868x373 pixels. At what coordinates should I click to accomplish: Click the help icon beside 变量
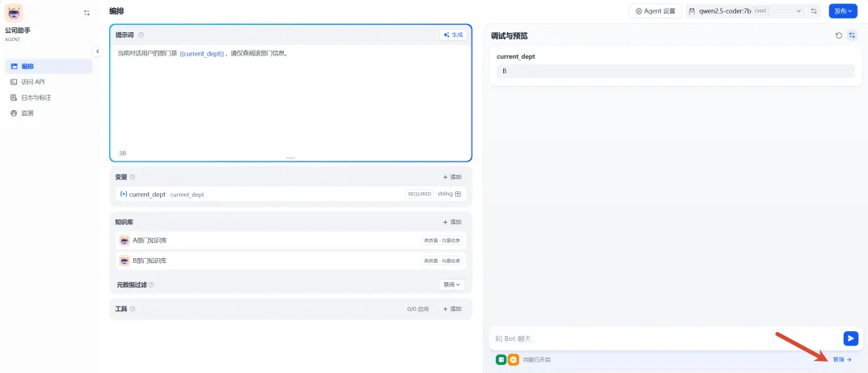pos(133,177)
